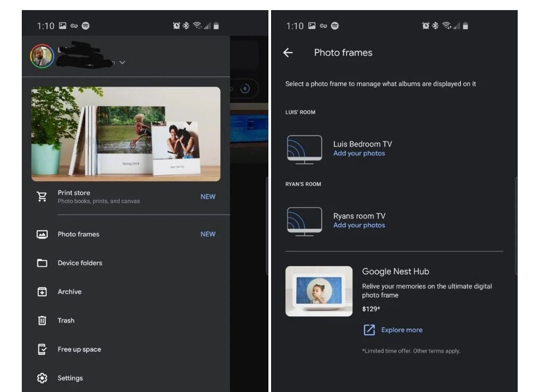Tap the Archive box icon
540x392 pixels.
(x=42, y=292)
